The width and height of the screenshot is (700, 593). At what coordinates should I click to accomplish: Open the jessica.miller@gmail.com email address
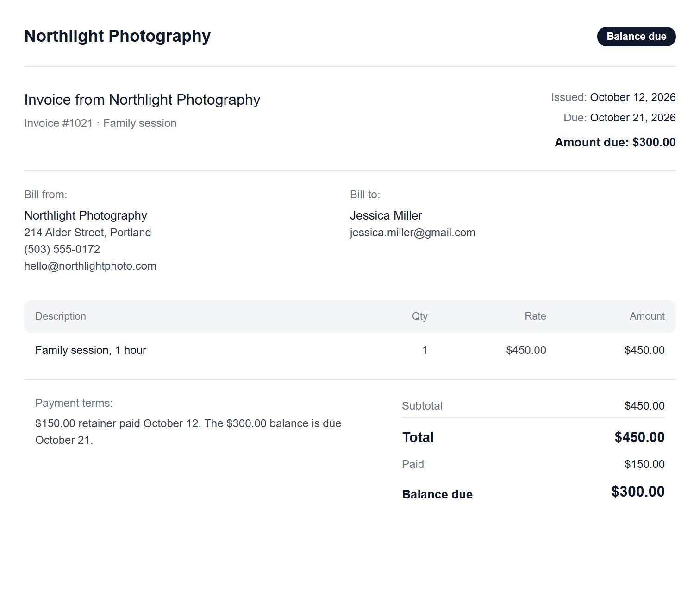point(412,233)
